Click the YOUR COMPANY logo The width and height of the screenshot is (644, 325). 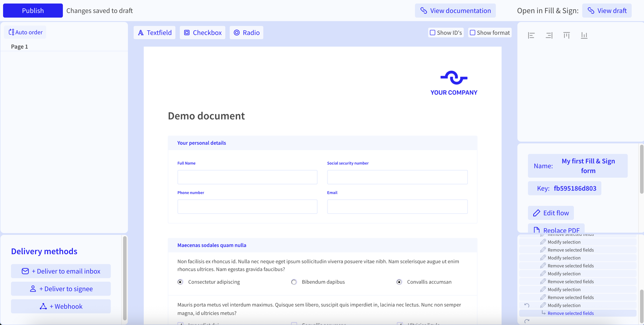[454, 83]
